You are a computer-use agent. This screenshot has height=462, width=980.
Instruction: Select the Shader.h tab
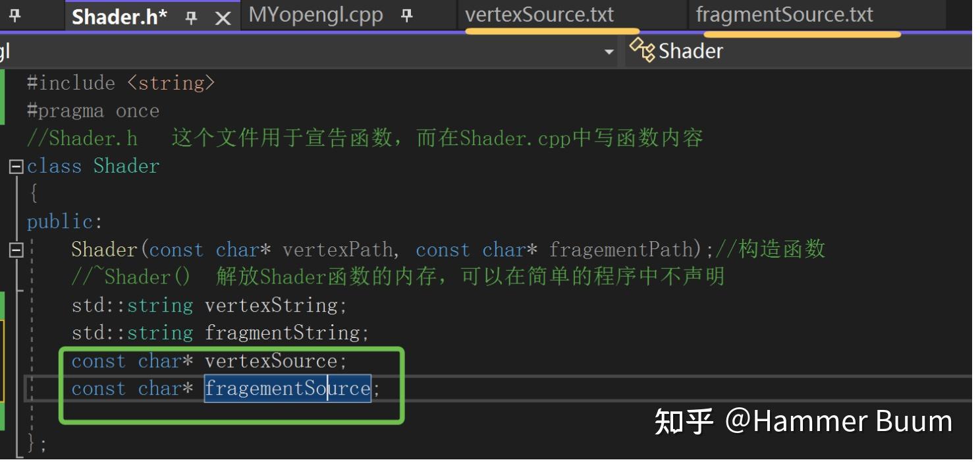coord(119,17)
